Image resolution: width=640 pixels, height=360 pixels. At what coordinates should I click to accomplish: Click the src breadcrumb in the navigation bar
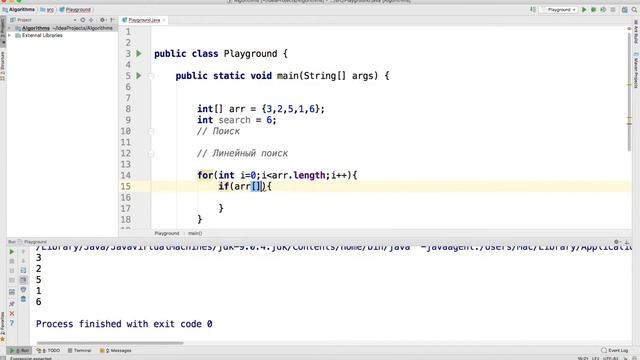[x=47, y=9]
